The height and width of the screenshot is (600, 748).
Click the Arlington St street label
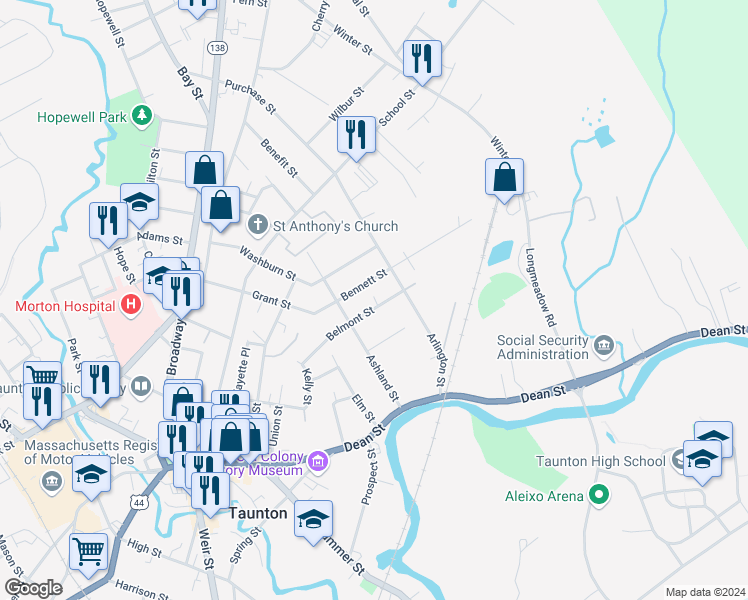pyautogui.click(x=437, y=360)
